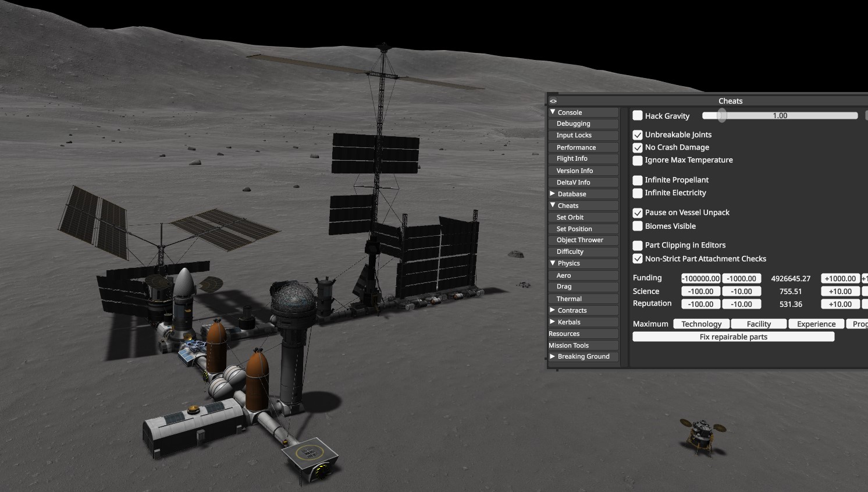Enable Infinite Propellant
This screenshot has width=868, height=492.
pyautogui.click(x=637, y=180)
